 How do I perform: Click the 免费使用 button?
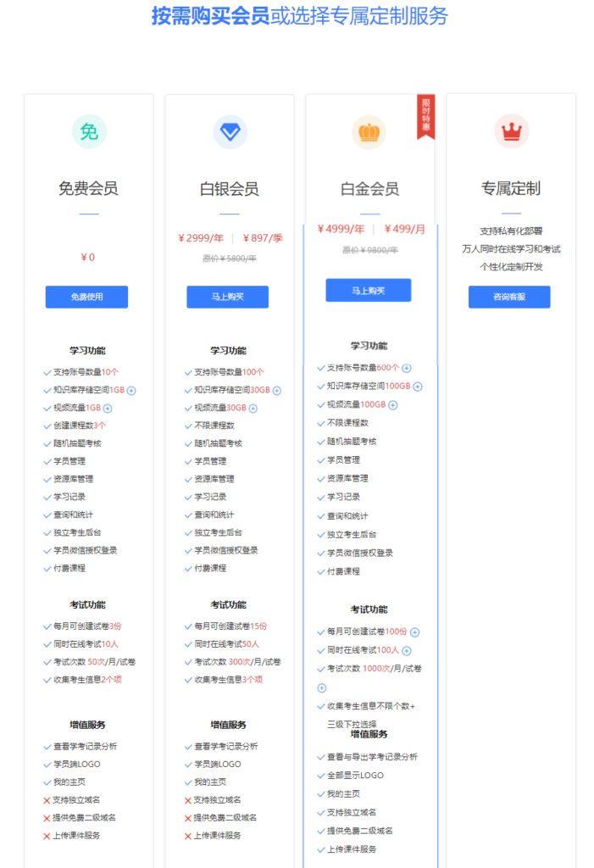click(x=86, y=297)
